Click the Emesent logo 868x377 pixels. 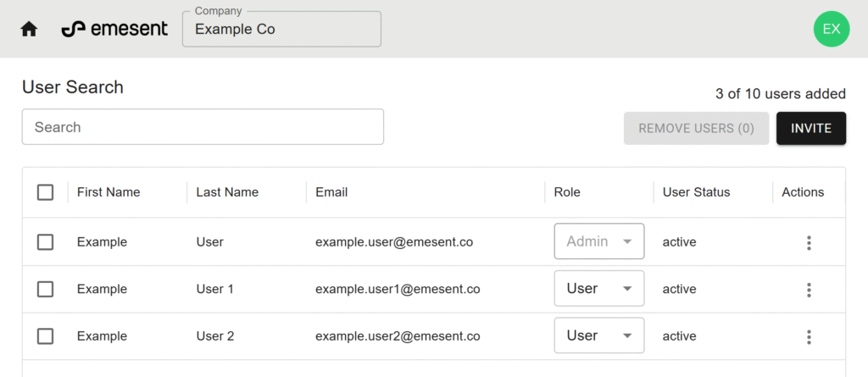[x=114, y=29]
